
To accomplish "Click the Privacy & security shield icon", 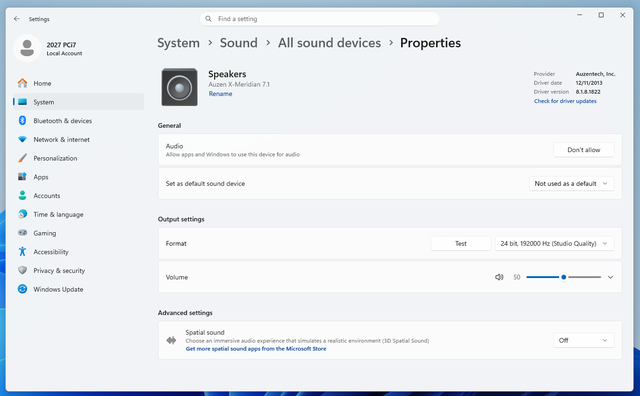I will [x=22, y=270].
